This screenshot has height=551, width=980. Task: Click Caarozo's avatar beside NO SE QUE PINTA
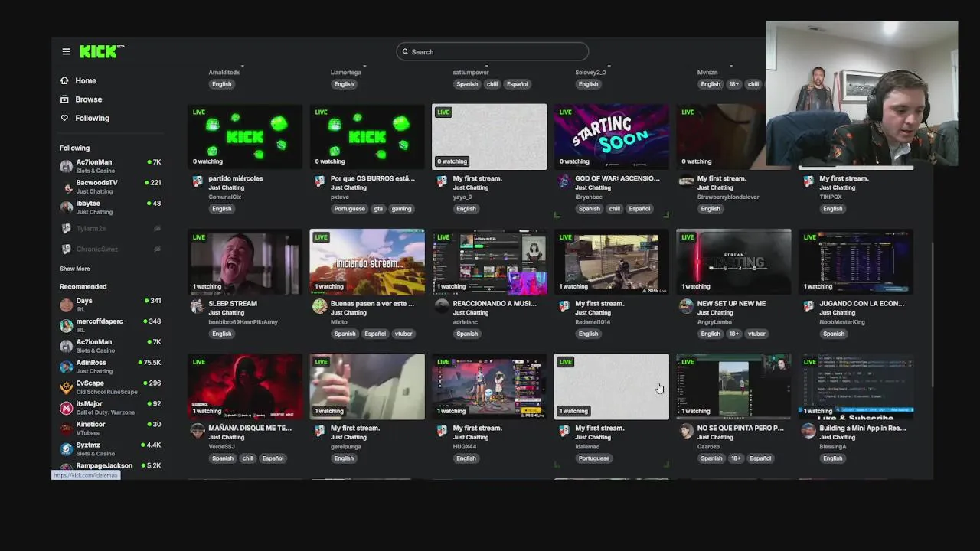(x=687, y=431)
